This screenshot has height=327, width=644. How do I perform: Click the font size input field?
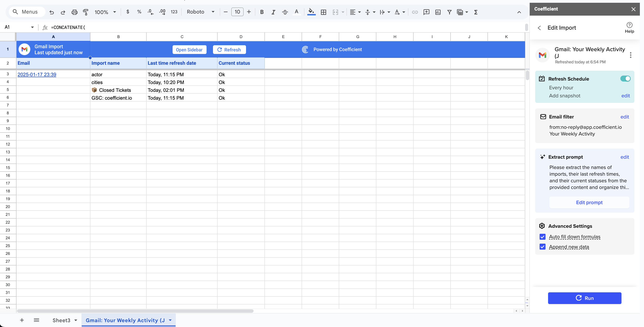[237, 12]
